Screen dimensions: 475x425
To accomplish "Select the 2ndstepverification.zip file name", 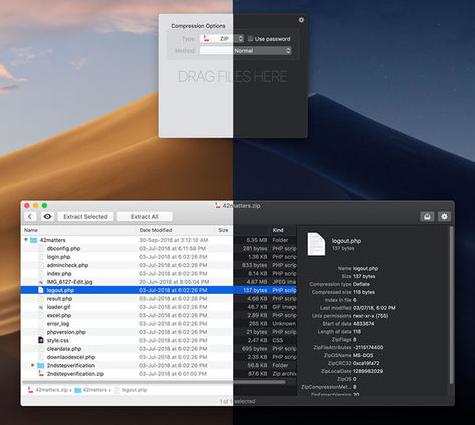I will 75,374.
